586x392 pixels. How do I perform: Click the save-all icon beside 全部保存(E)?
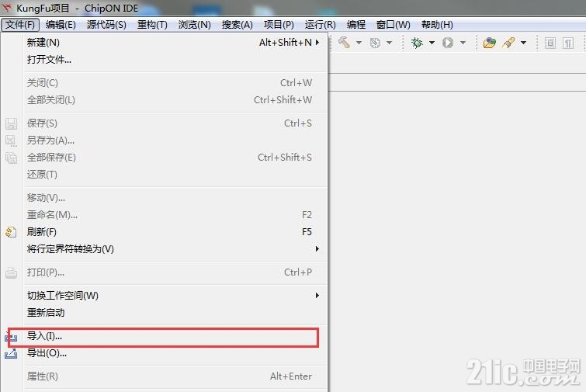click(x=11, y=158)
